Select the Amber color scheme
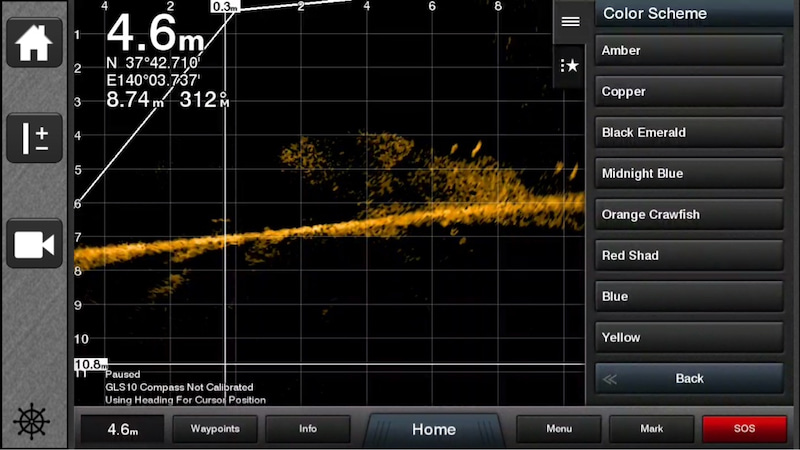 click(x=689, y=51)
